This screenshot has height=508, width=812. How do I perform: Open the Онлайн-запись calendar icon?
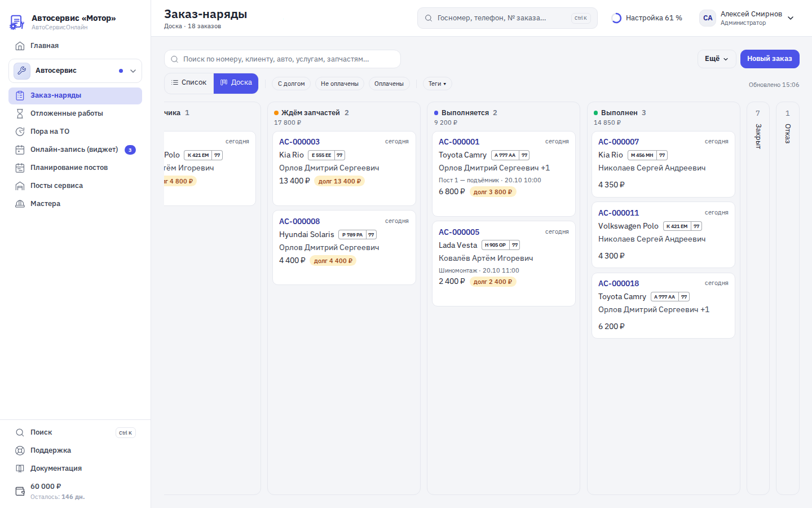coord(20,150)
